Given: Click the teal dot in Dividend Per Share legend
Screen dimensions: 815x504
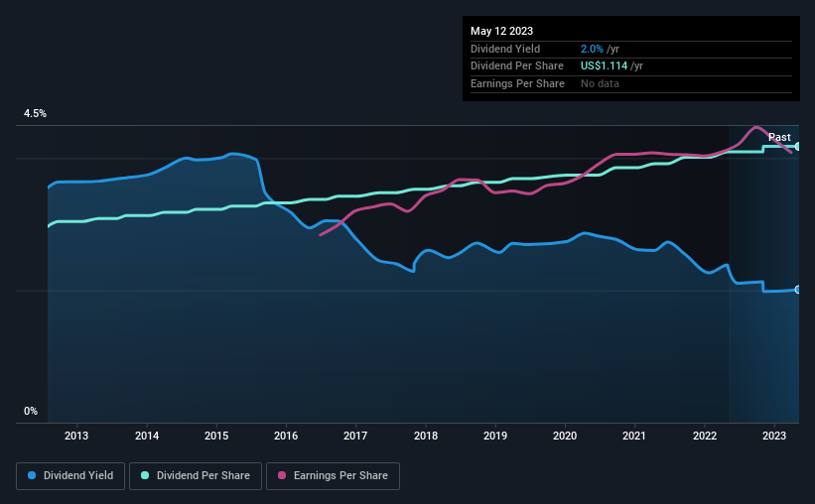Looking at the screenshot, I should 145,475.
